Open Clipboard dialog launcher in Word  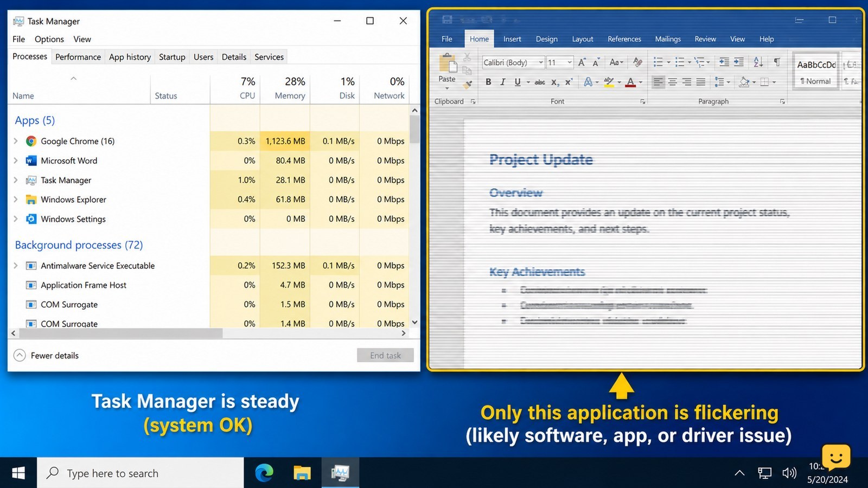click(473, 101)
